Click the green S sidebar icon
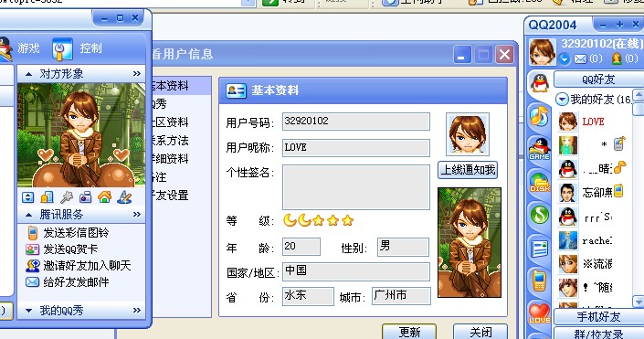The width and height of the screenshot is (644, 339). 540,215
